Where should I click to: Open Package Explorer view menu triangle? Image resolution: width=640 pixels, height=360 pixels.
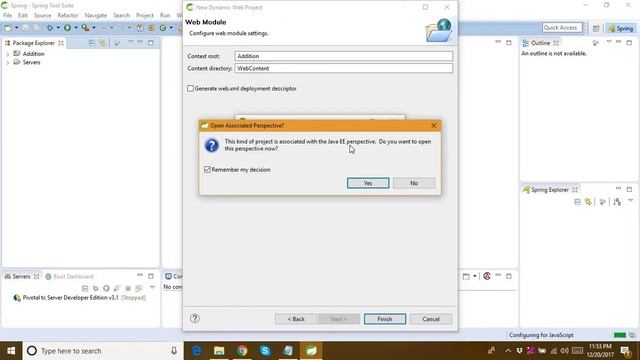(x=131, y=42)
